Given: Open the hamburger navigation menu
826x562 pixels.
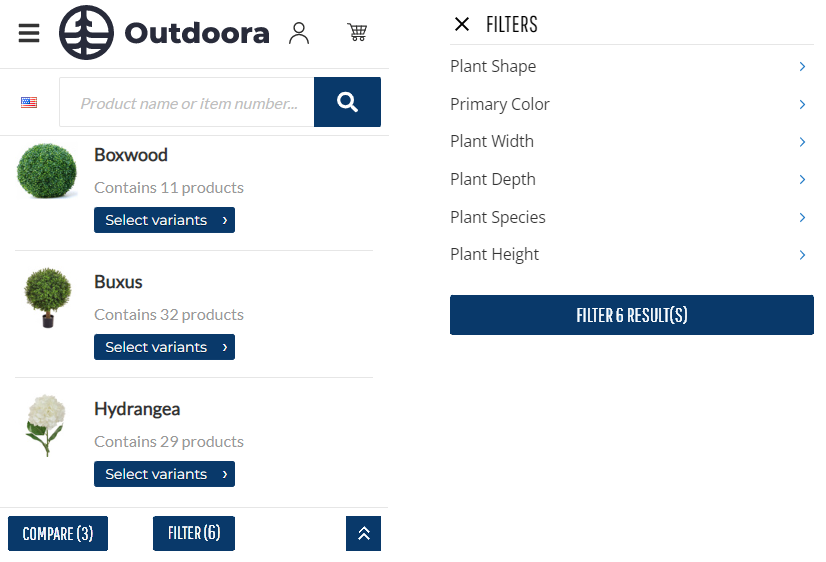Looking at the screenshot, I should tap(29, 33).
